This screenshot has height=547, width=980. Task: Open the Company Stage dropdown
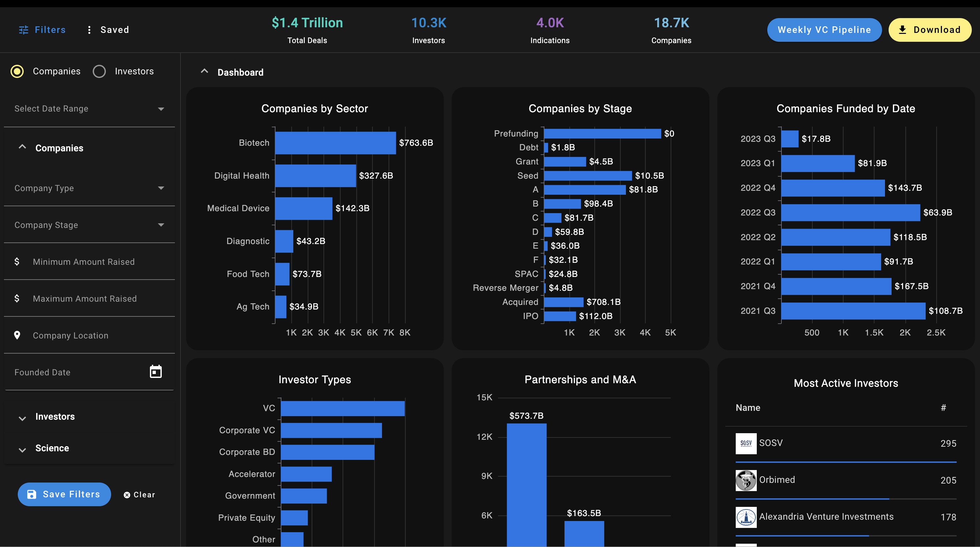click(89, 225)
